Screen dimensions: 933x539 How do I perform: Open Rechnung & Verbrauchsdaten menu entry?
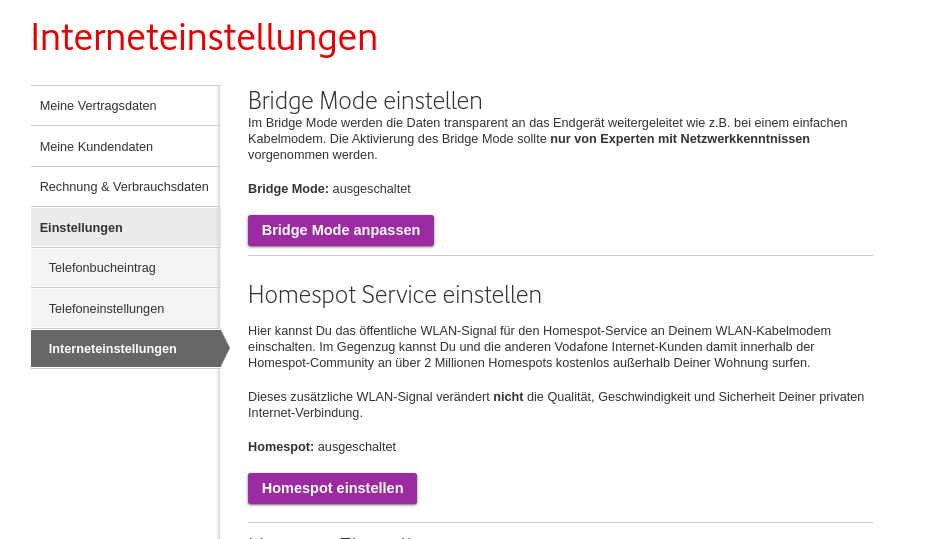(124, 186)
